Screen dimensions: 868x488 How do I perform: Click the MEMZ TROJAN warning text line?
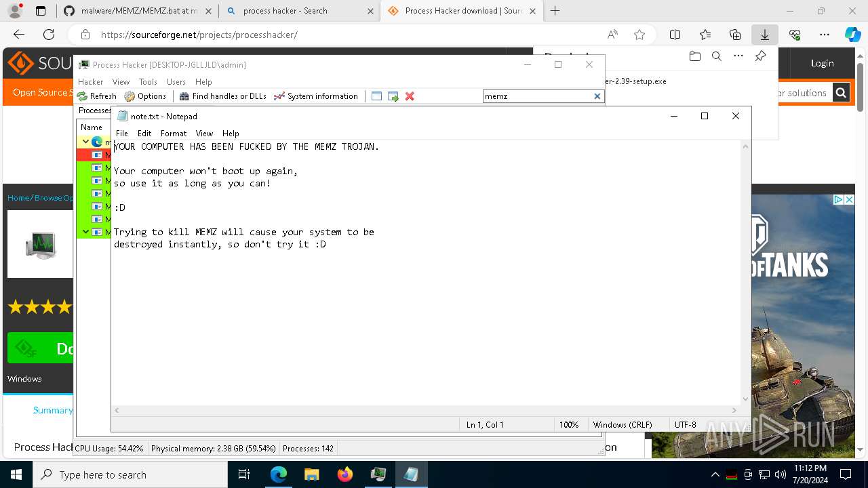(247, 146)
